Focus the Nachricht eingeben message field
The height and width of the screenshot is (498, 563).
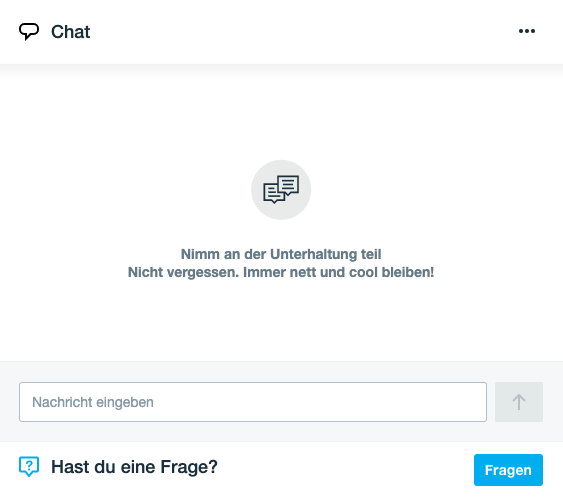(x=253, y=402)
